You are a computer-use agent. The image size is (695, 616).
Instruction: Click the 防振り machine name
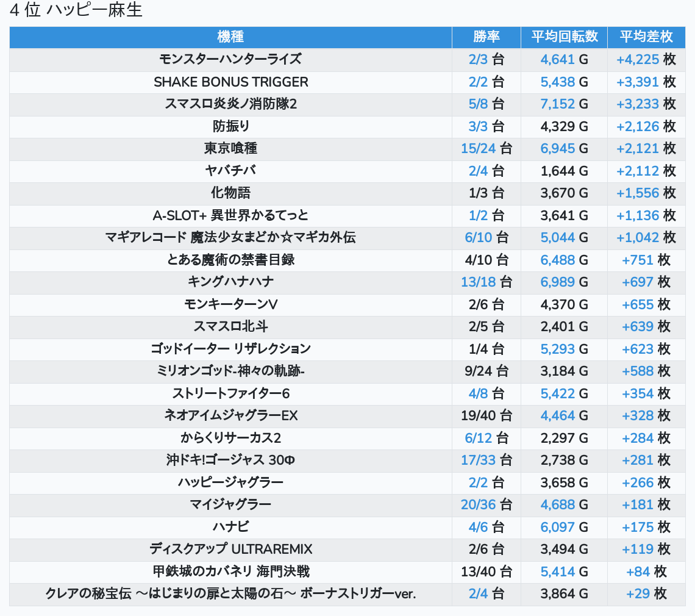(x=230, y=126)
